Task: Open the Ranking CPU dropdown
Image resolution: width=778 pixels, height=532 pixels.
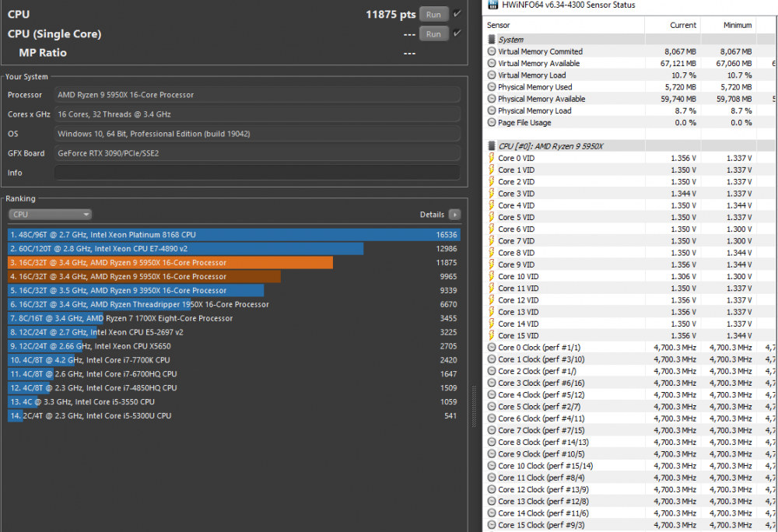Action: tap(50, 214)
